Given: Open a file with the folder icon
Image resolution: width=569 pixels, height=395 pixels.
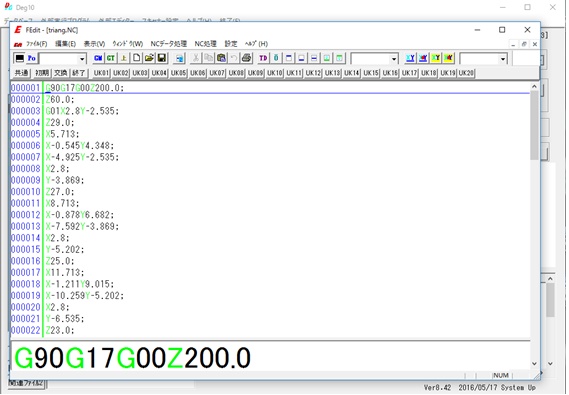Looking at the screenshot, I should [149, 58].
